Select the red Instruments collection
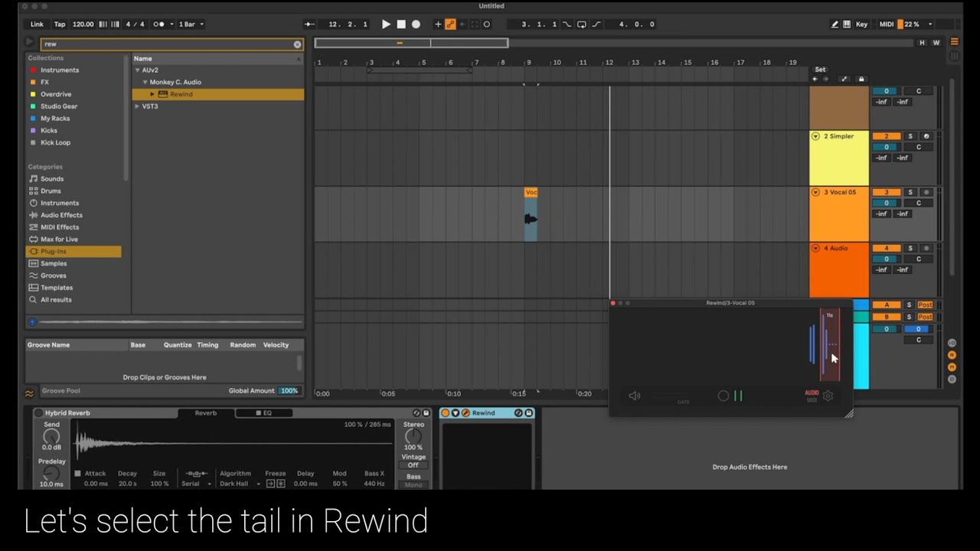The height and width of the screenshot is (551, 980). coord(60,70)
